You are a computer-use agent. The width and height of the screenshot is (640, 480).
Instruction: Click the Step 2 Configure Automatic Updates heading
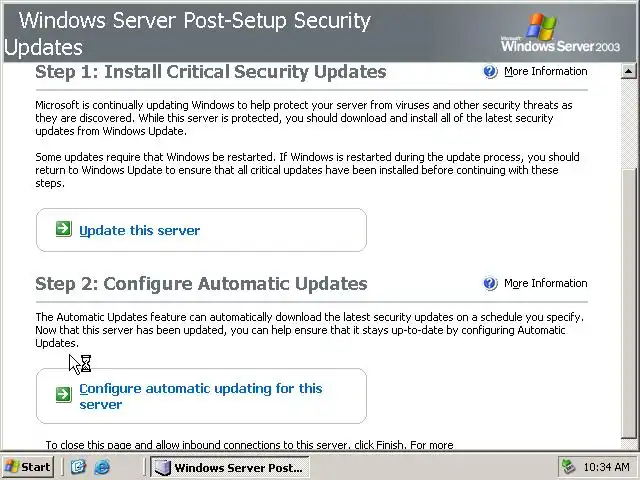pyautogui.click(x=201, y=284)
